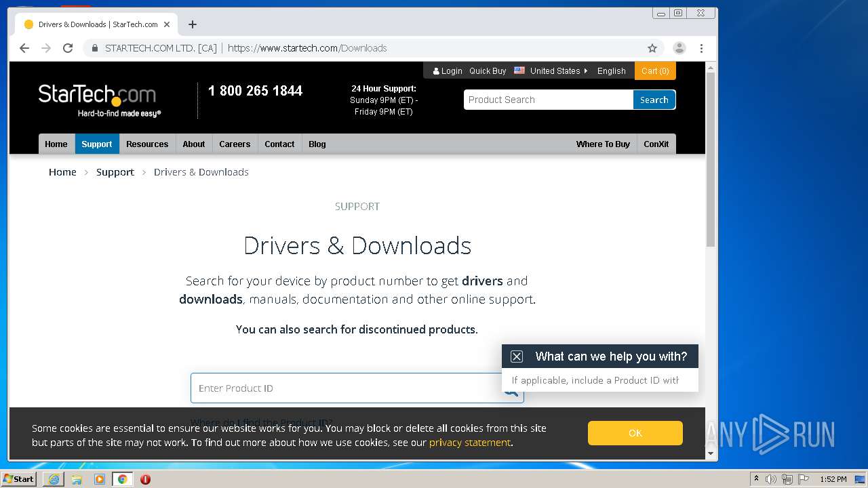Click the Home breadcrumb link
The height and width of the screenshot is (488, 868).
[62, 172]
